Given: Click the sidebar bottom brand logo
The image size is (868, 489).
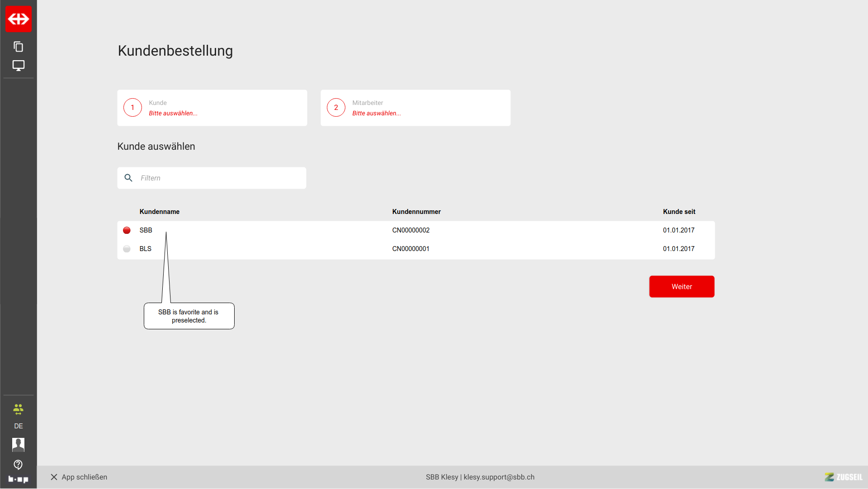Looking at the screenshot, I should (19, 480).
